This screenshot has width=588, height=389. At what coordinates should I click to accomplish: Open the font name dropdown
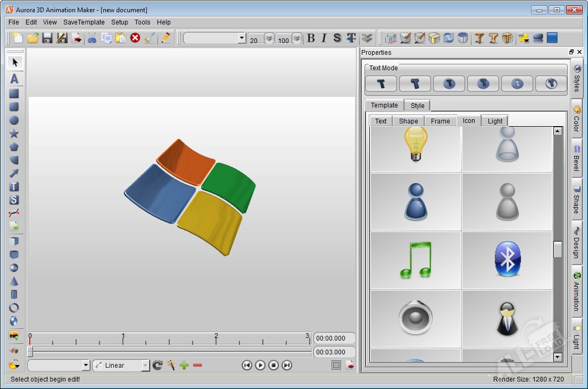tap(242, 38)
